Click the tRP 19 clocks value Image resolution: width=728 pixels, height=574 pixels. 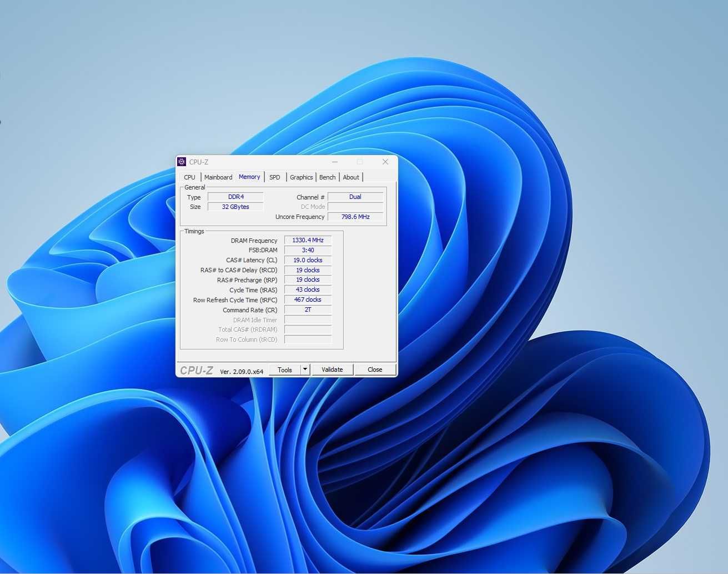[x=308, y=279]
